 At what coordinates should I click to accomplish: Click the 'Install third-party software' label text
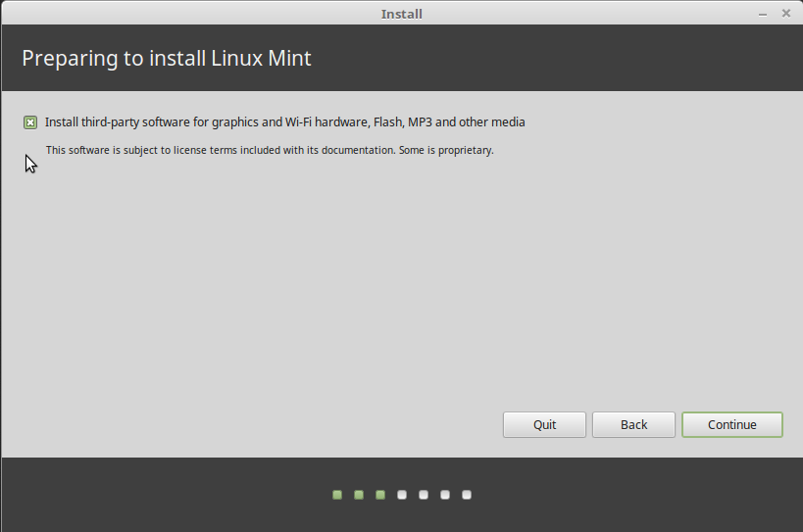tap(284, 122)
